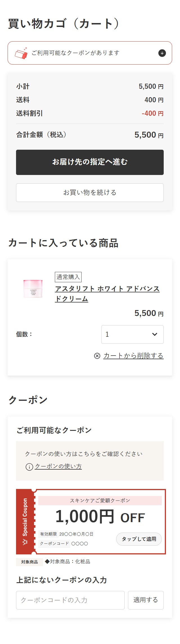Click the 対象商品 label tag
The height and width of the screenshot is (644, 180).
(x=30, y=562)
